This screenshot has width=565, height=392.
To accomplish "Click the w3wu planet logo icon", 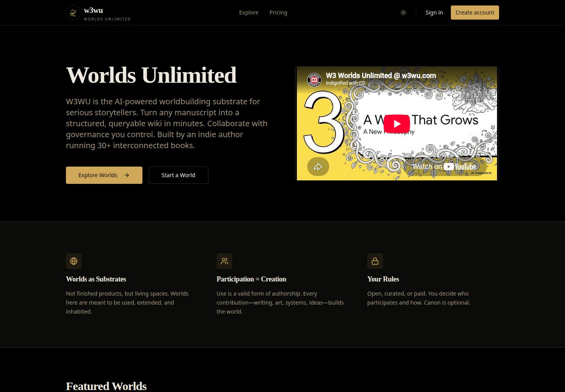I will point(73,13).
